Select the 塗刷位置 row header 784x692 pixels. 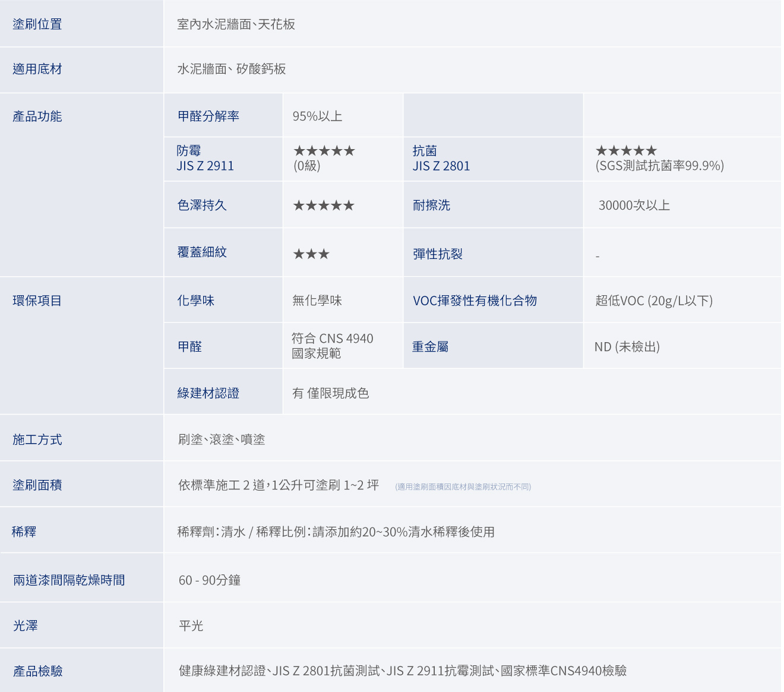click(x=37, y=24)
